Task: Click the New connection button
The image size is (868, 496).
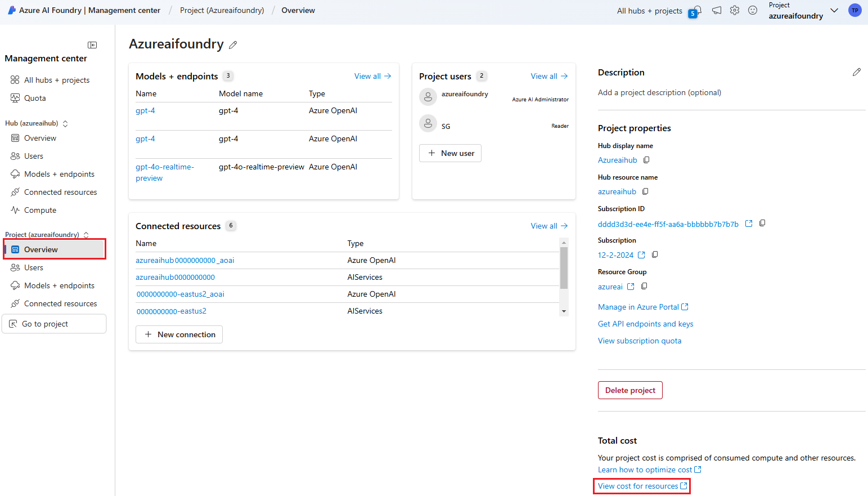Action: click(x=179, y=334)
